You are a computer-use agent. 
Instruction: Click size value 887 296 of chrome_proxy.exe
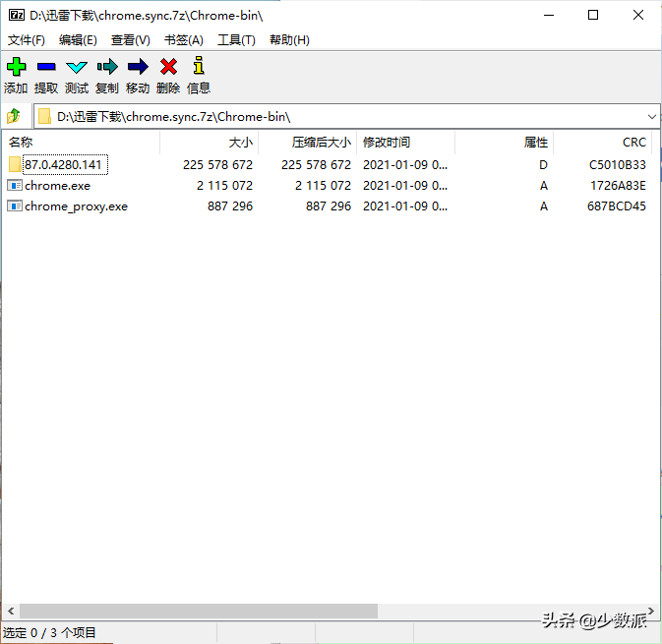(230, 205)
